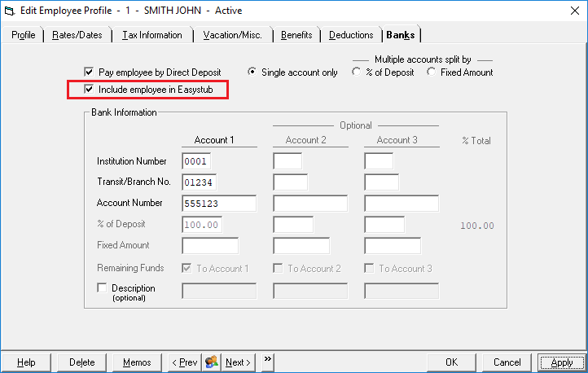Viewport: 588px width, 373px height.
Task: Choose Fixed Amount split option
Action: 432,72
